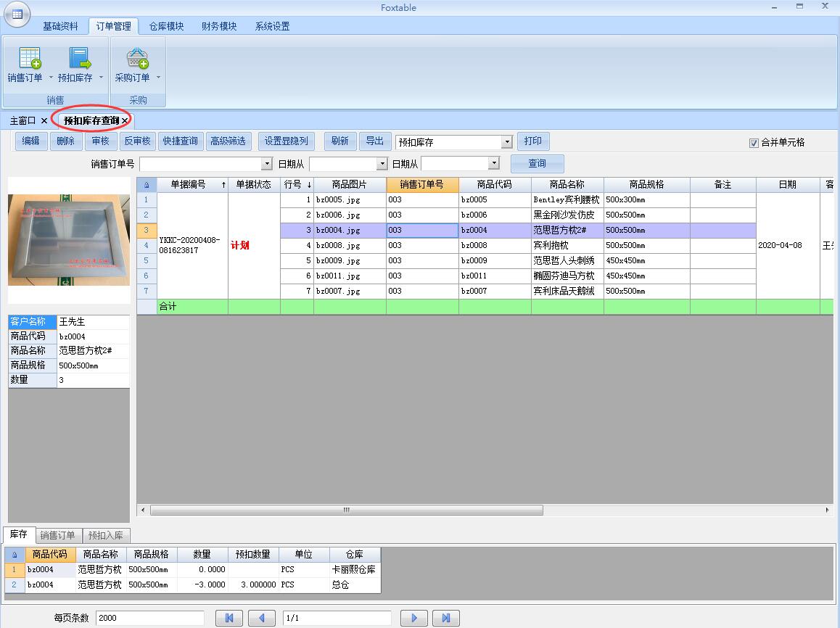Toggle the 合并单元格 checkbox
840x628 pixels.
(x=754, y=143)
